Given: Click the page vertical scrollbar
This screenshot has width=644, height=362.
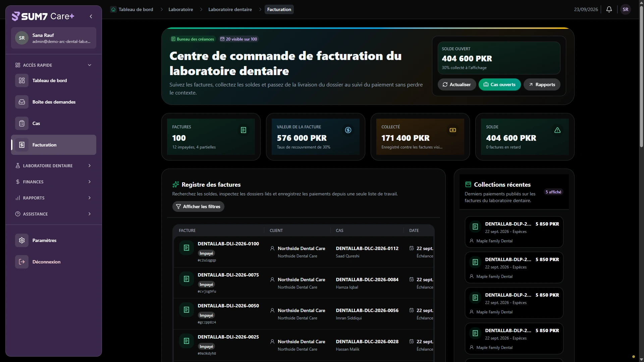Looking at the screenshot, I should point(641,77).
